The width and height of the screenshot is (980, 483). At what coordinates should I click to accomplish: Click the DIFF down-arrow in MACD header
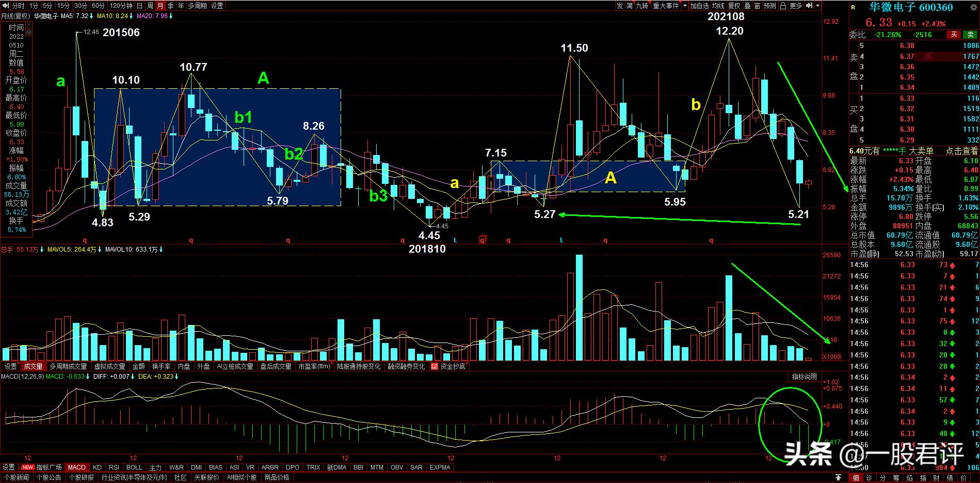(132, 377)
